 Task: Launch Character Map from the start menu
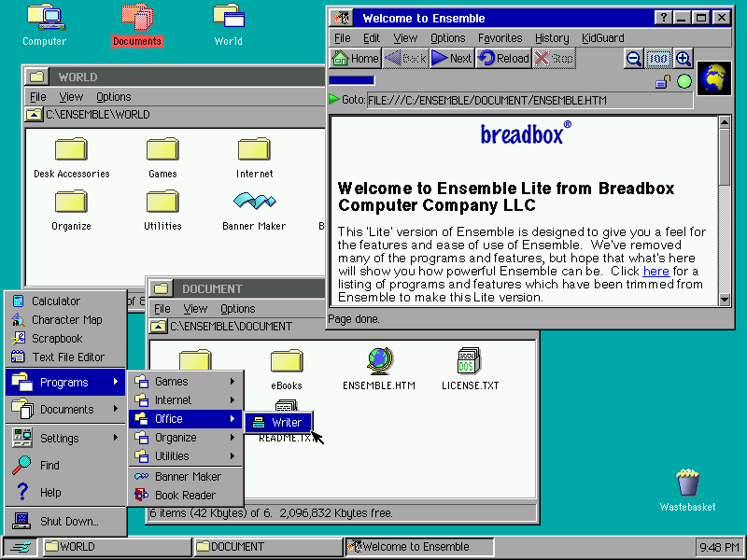(65, 319)
